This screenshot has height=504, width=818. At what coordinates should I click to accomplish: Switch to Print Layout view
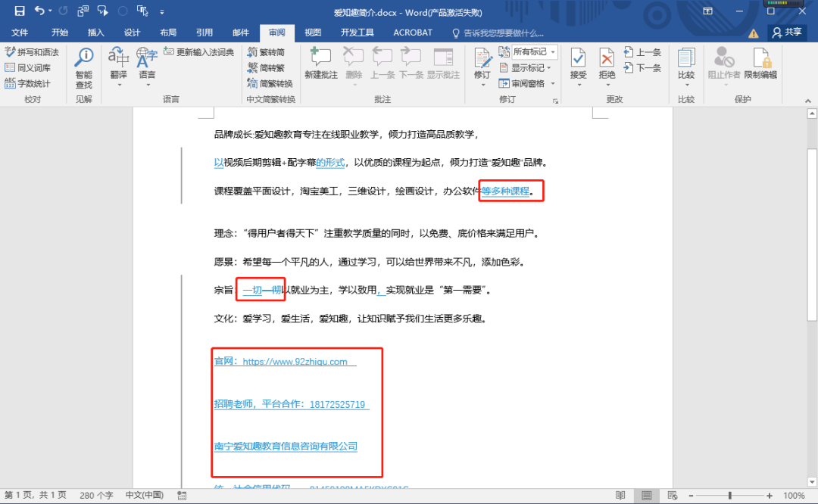click(x=646, y=495)
